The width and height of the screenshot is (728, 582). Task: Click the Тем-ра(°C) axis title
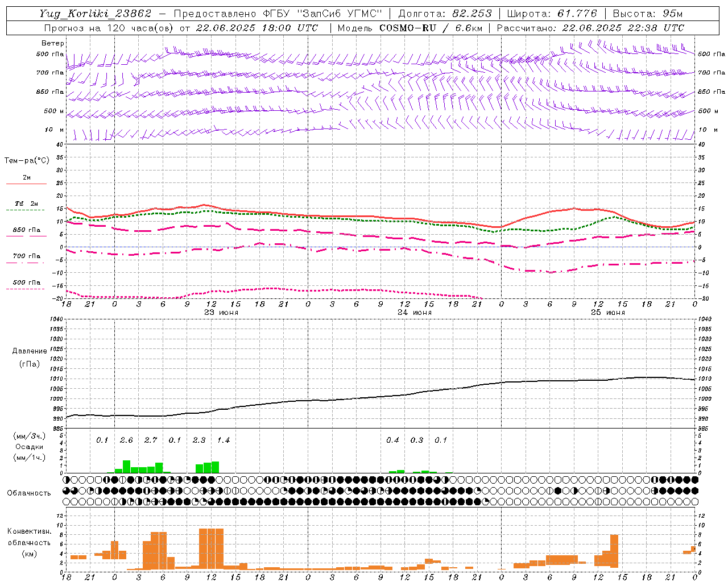coord(27,161)
